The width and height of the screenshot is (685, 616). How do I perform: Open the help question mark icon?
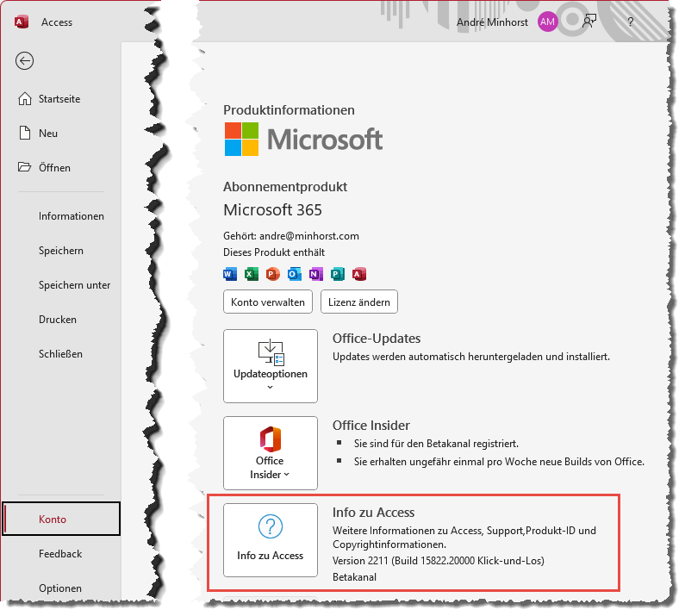(631, 22)
